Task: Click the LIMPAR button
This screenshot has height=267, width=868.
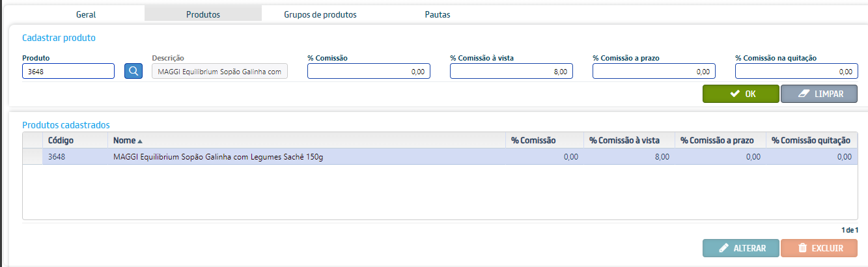Action: [x=819, y=94]
